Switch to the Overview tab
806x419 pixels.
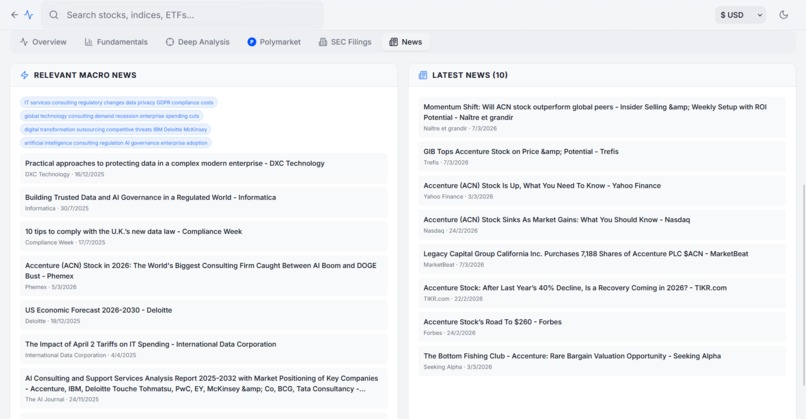43,42
